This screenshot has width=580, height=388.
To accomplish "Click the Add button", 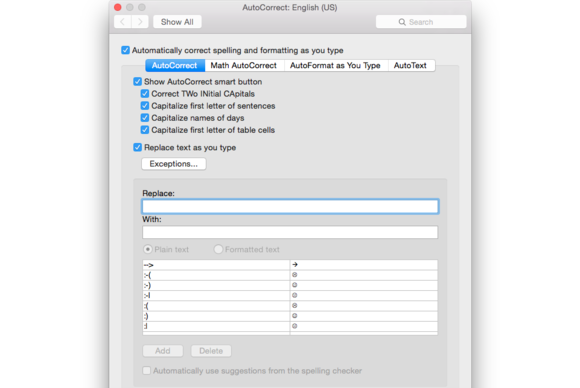I will [163, 351].
